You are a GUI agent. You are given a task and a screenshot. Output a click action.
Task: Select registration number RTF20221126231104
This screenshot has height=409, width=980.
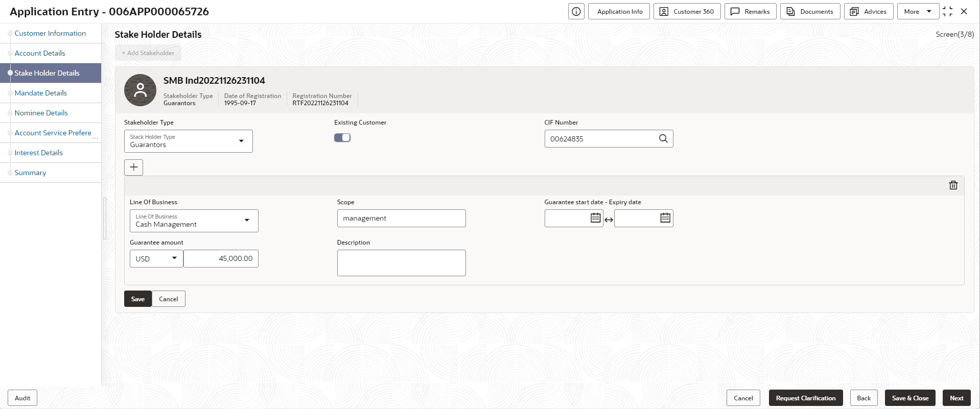320,103
